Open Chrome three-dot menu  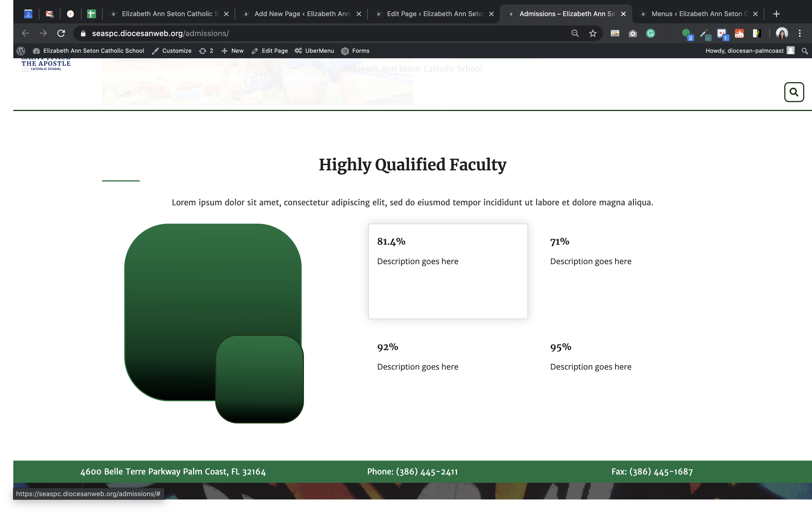(800, 33)
